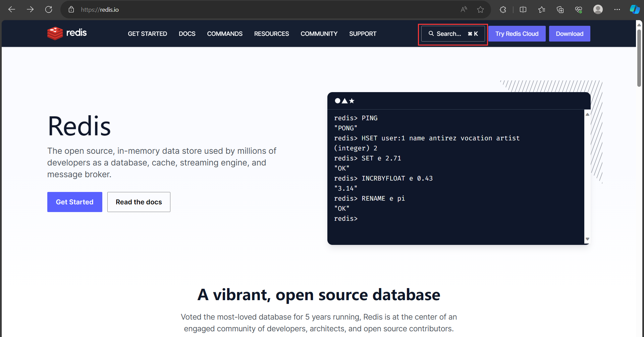Reload the page with Refresh icon
Screen dimensions: 644x337
pyautogui.click(x=49, y=9)
